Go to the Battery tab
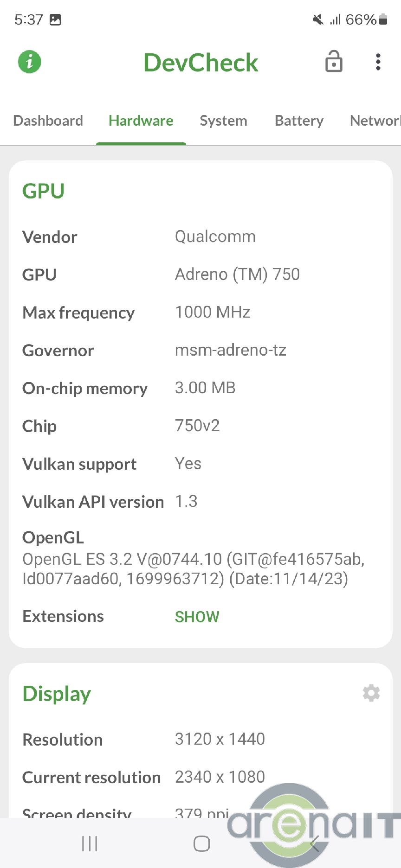 299,121
